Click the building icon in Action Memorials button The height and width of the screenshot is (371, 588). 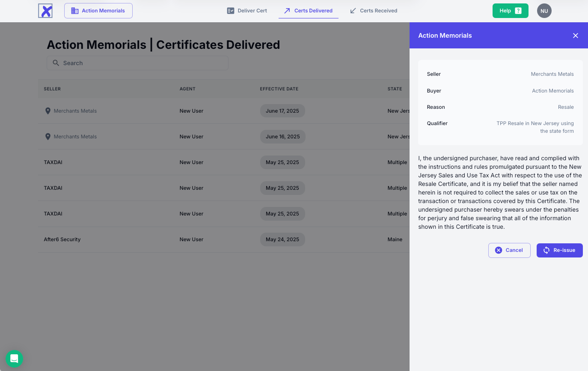(x=75, y=11)
